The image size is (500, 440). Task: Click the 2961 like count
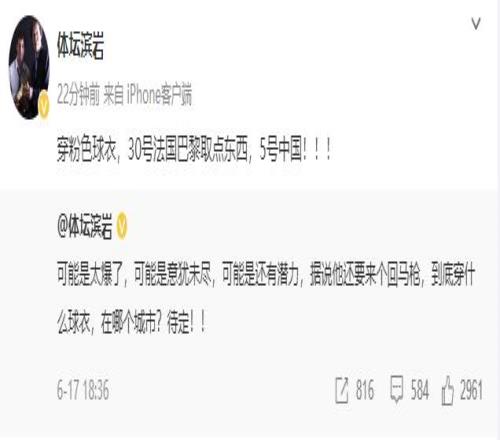click(471, 390)
